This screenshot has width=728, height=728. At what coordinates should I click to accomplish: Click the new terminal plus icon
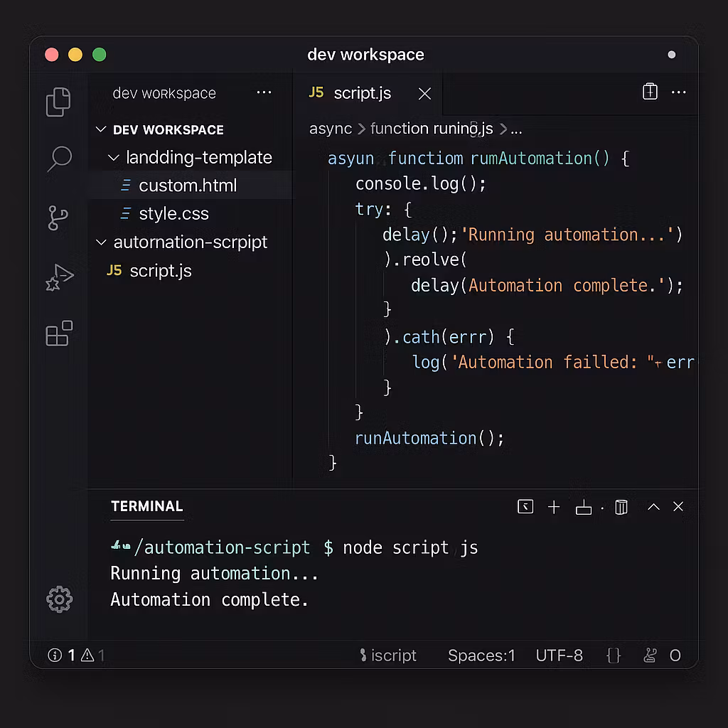(554, 507)
